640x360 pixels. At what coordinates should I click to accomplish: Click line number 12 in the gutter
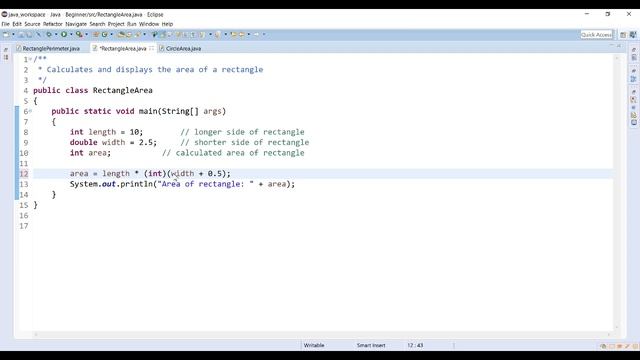[x=24, y=173]
